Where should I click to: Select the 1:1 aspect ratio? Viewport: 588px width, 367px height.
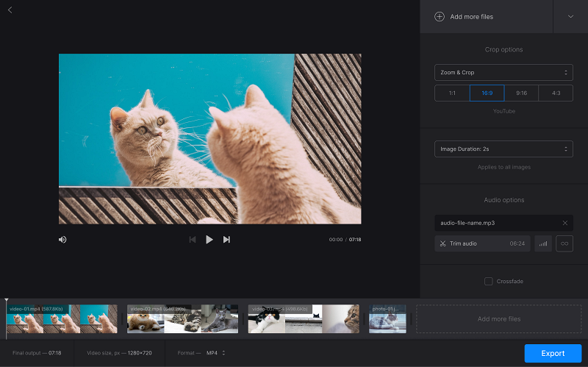[x=452, y=93]
